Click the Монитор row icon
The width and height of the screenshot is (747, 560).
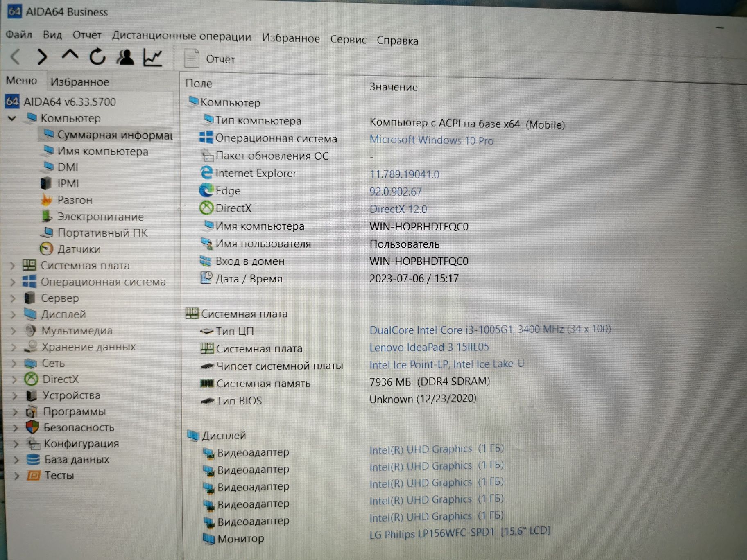tap(209, 539)
